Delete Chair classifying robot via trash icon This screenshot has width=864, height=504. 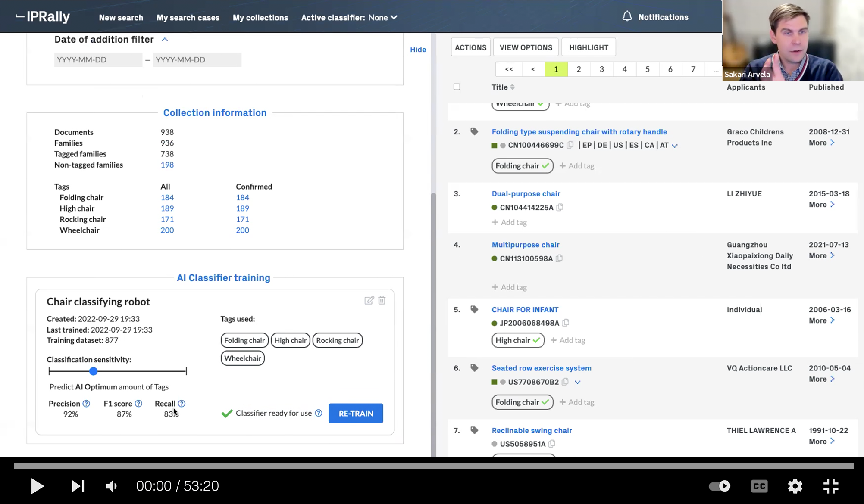[x=382, y=300]
